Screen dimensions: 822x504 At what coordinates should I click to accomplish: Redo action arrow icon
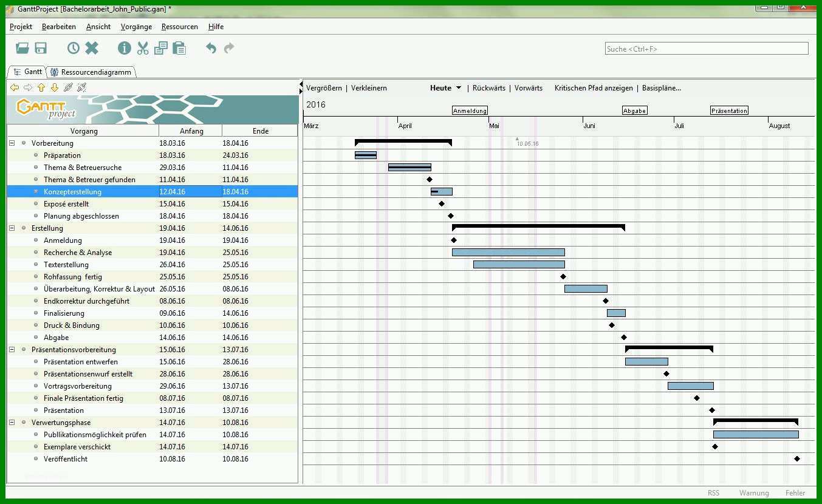[x=229, y=48]
